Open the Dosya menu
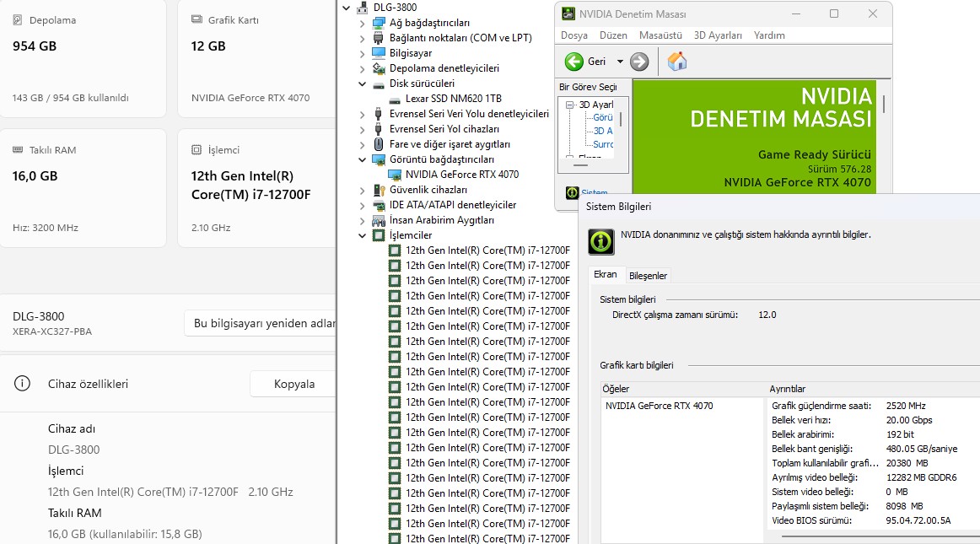 573,35
